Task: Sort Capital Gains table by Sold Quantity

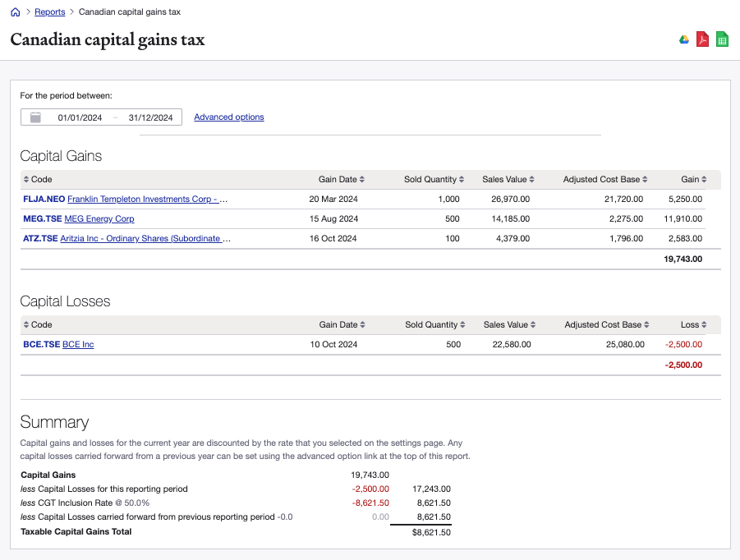Action: click(x=434, y=179)
